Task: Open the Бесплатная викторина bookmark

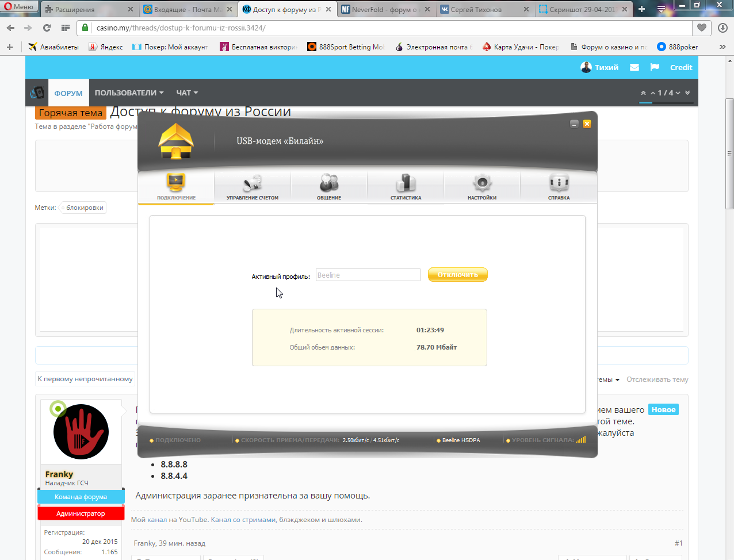Action: point(258,47)
